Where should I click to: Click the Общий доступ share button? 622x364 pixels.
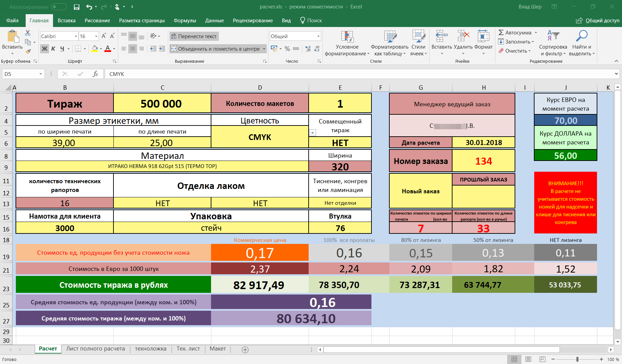[598, 21]
